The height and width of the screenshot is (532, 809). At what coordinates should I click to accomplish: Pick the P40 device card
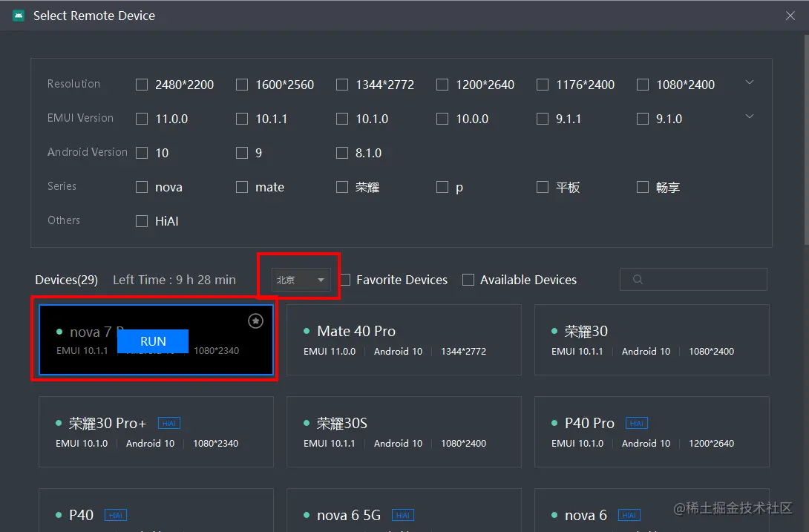156,510
